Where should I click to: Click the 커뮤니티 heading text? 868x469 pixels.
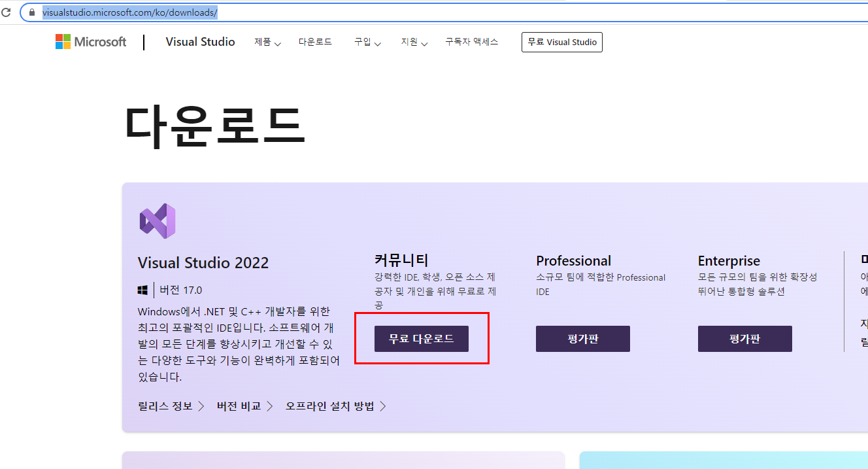click(x=401, y=260)
